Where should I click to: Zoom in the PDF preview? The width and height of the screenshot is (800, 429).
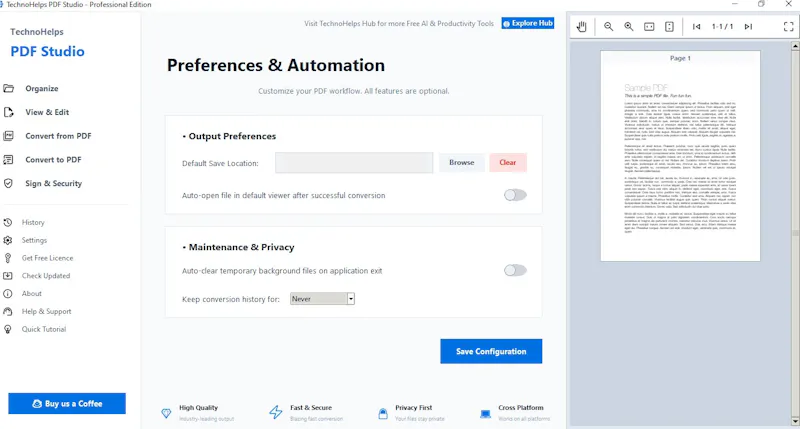point(629,27)
